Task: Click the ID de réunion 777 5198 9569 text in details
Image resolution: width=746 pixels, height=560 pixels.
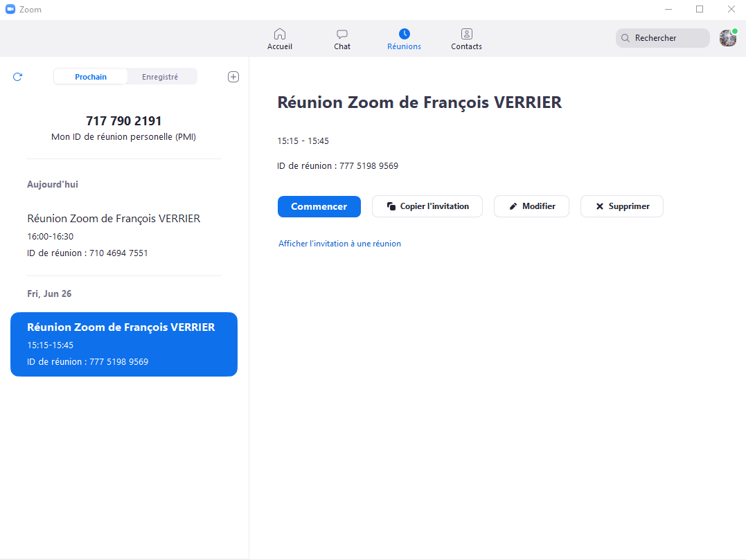Action: pyautogui.click(x=338, y=166)
